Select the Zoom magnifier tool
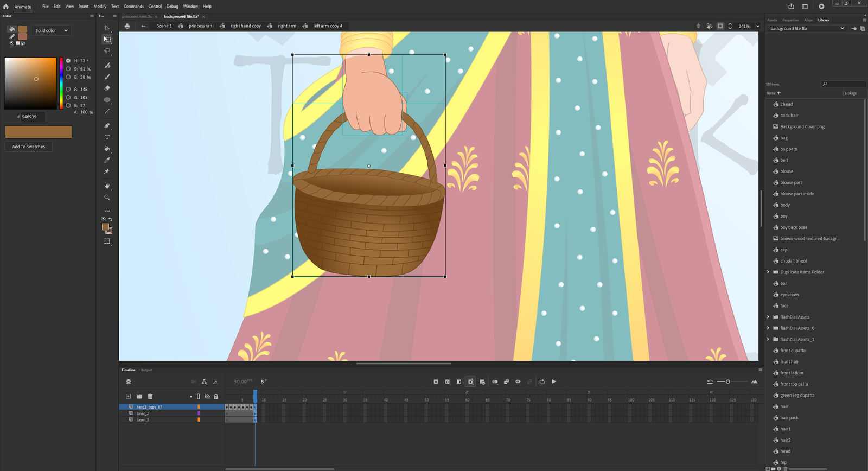868x471 pixels. pyautogui.click(x=107, y=198)
